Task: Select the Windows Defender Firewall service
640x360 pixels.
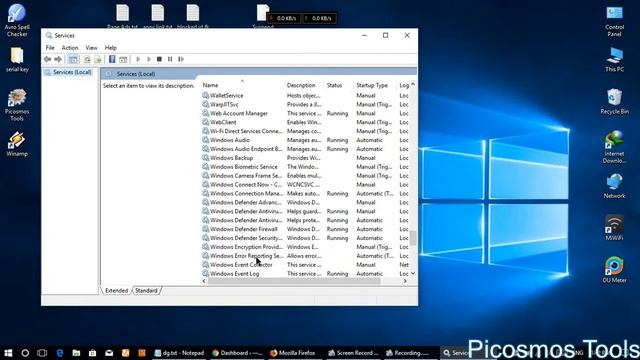Action: coord(305,229)
